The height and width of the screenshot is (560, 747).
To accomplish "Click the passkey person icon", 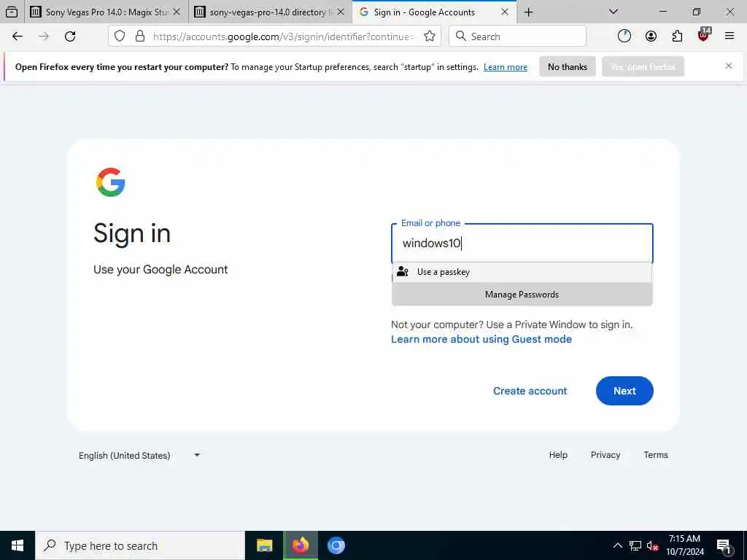I will [403, 271].
